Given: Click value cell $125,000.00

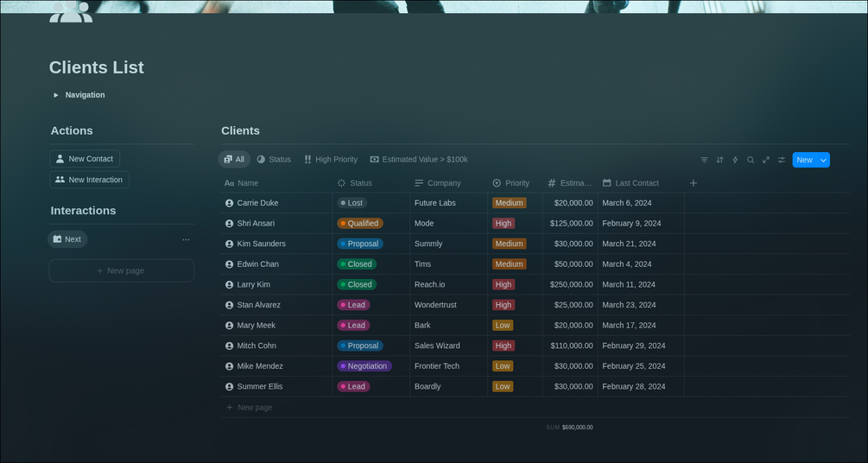Looking at the screenshot, I should point(571,224).
